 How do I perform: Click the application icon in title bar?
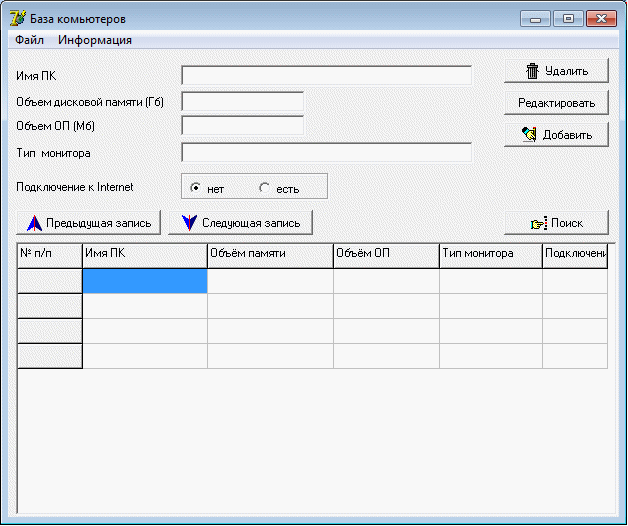(18, 18)
